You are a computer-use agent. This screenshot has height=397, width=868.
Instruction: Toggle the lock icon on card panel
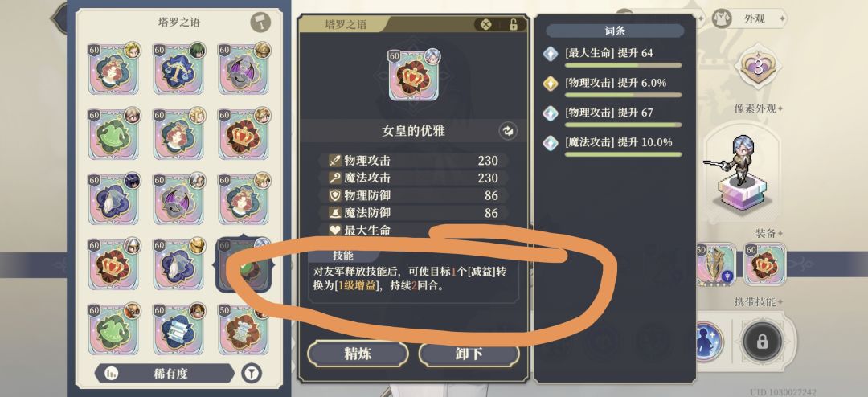pos(514,24)
